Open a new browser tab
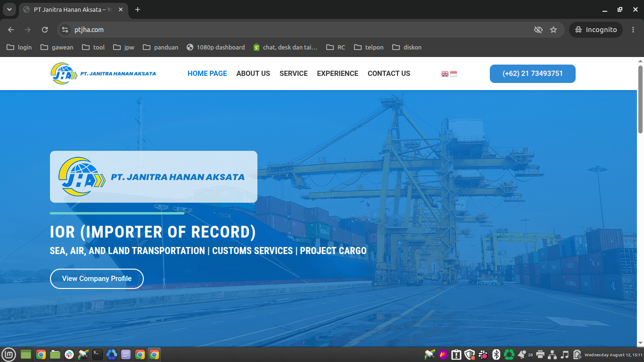The height and width of the screenshot is (362, 644). 138,9
